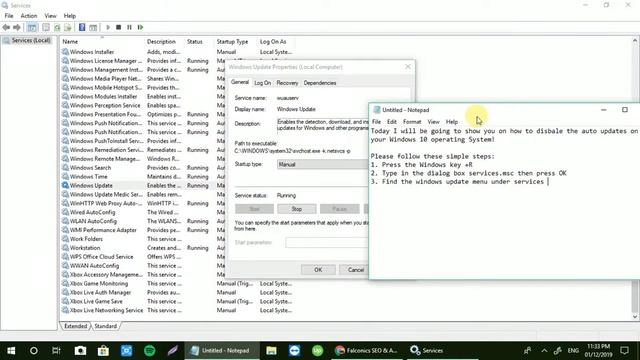640x360 pixels.
Task: Click the Refresh toolbar icon in Services
Action: point(57,27)
